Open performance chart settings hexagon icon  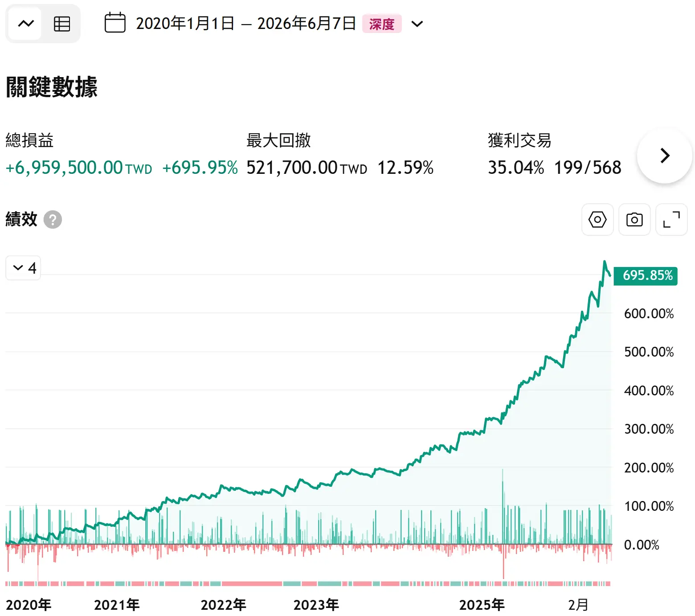point(597,220)
